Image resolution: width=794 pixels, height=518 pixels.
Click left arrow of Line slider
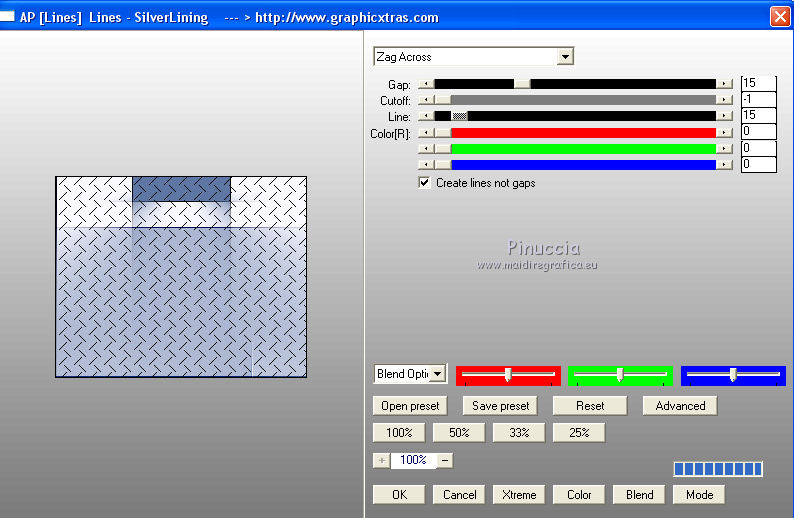(426, 116)
